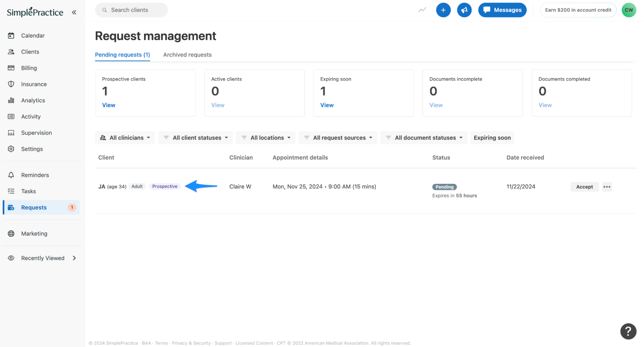Screen dimensions: 644x347
Task: Click the Search clients field
Action: [x=131, y=10]
